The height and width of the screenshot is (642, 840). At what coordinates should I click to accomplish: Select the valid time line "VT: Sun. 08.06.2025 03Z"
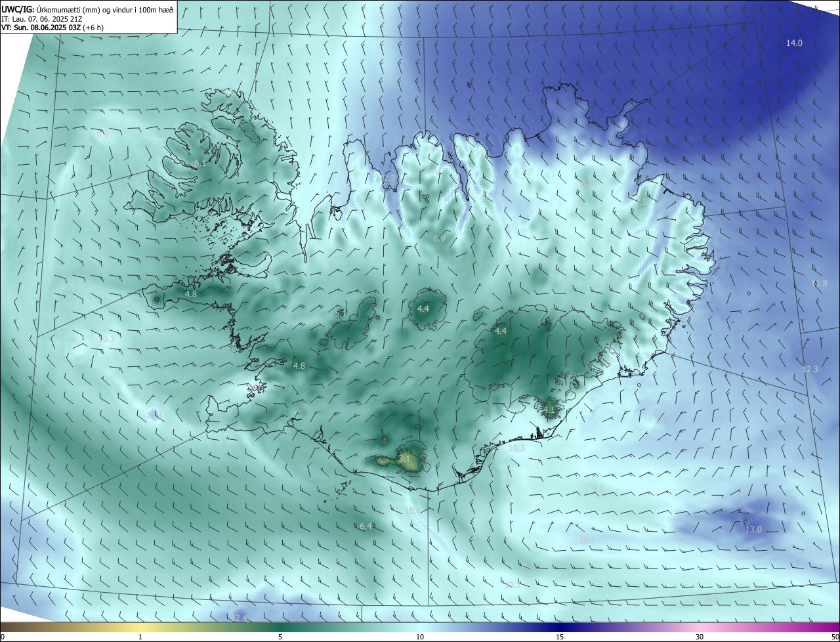point(43,28)
